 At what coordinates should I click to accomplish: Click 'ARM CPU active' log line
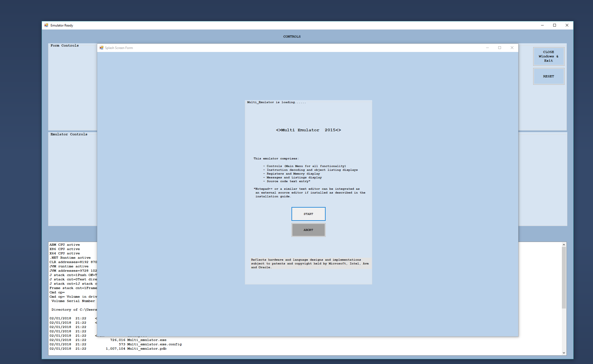click(65, 245)
